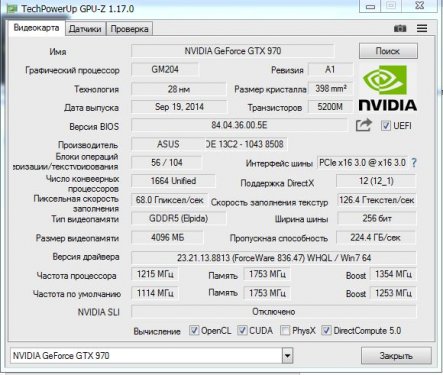Screen dimensions: 443x375
Task: Click the bus interface question mark
Action: tap(414, 163)
